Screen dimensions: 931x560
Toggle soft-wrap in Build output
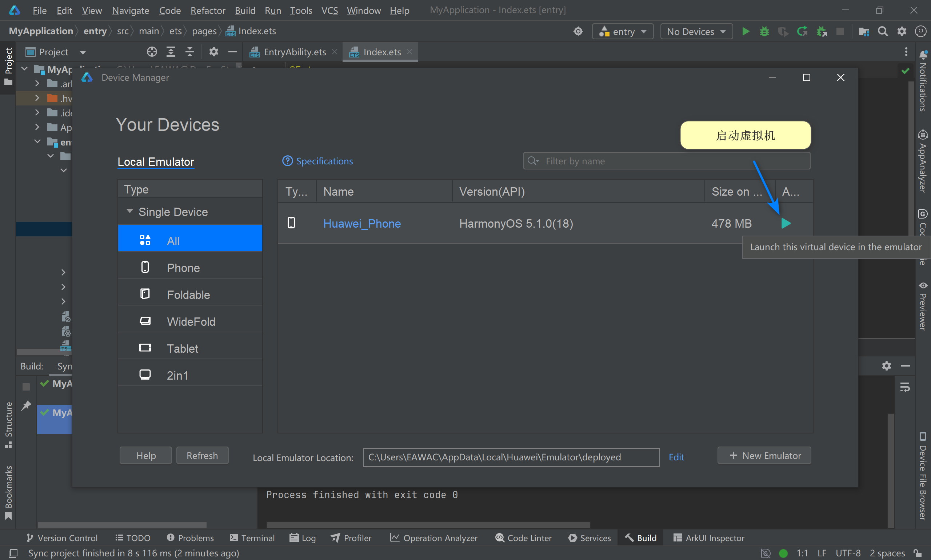point(905,387)
